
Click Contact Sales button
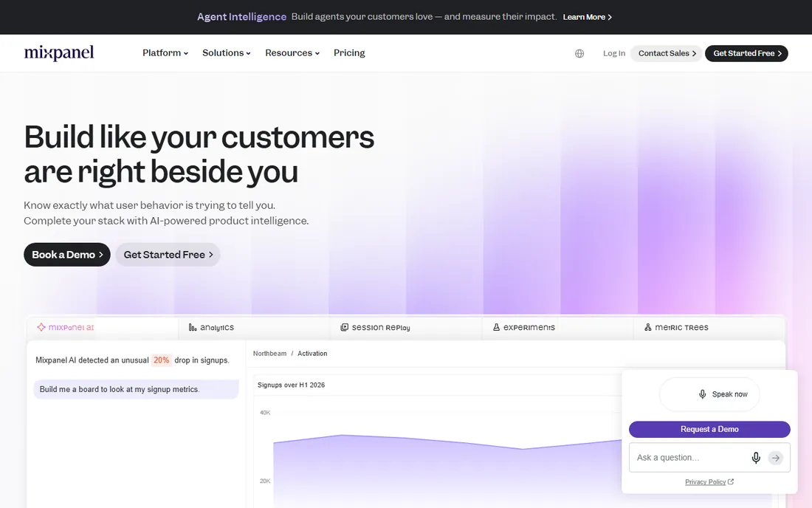[667, 53]
